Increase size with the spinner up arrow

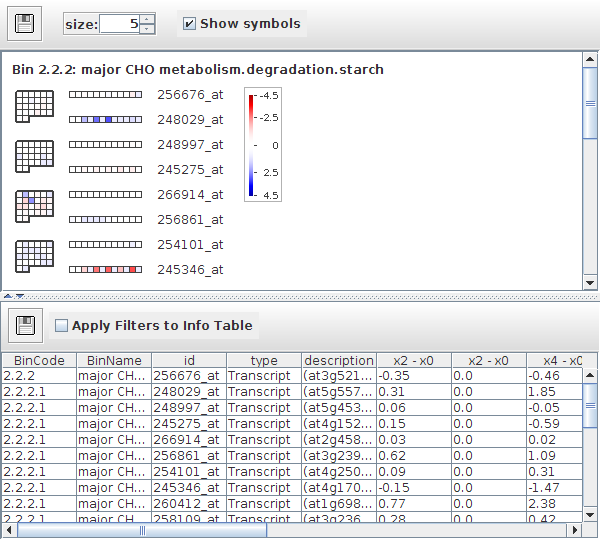tap(147, 18)
